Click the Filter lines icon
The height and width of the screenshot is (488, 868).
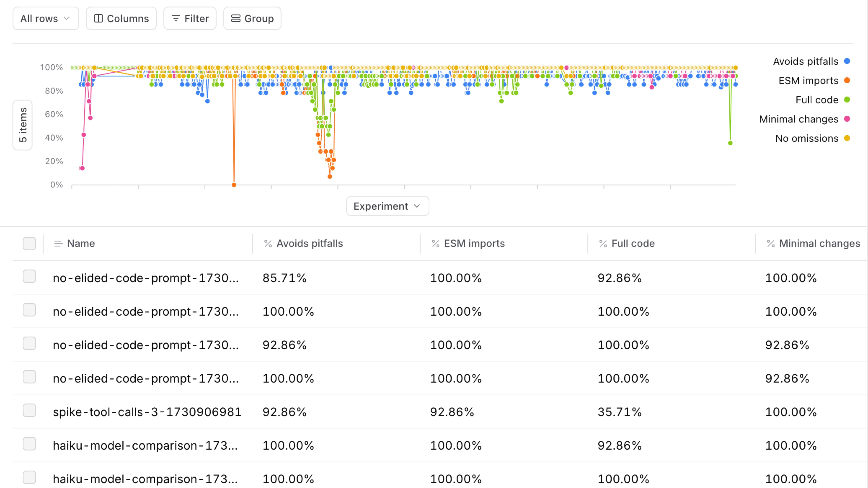tap(176, 19)
